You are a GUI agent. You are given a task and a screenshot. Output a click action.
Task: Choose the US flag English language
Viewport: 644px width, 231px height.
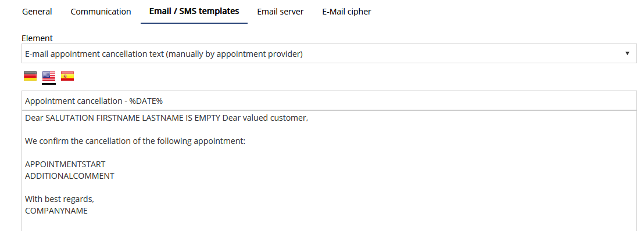tap(49, 76)
